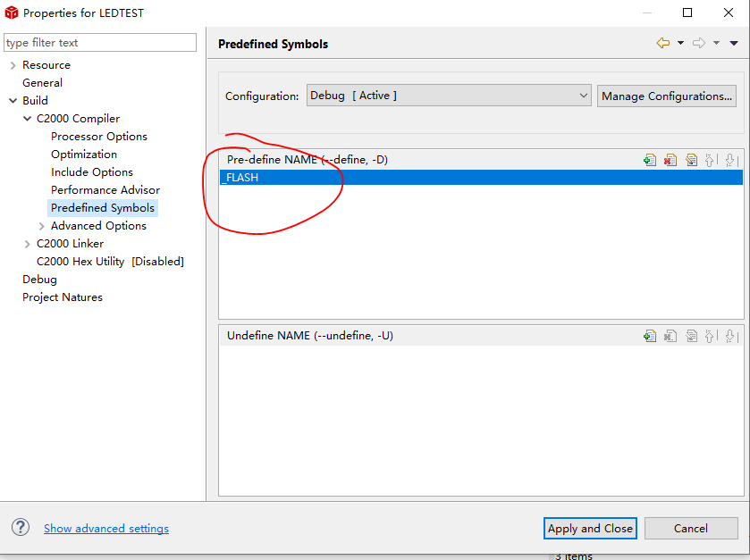Open the view menu triangle dropdown
The height and width of the screenshot is (560, 750).
734,43
